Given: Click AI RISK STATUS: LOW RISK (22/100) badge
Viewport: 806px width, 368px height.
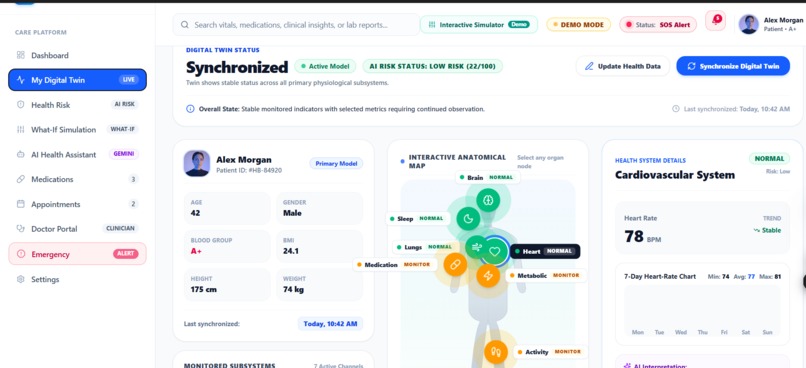Looking at the screenshot, I should pos(432,66).
